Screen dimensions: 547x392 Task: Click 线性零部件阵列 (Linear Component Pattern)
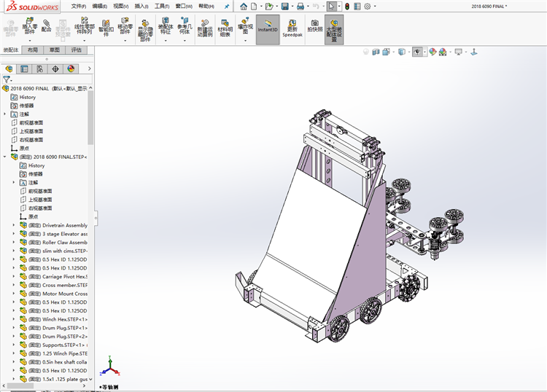84,26
